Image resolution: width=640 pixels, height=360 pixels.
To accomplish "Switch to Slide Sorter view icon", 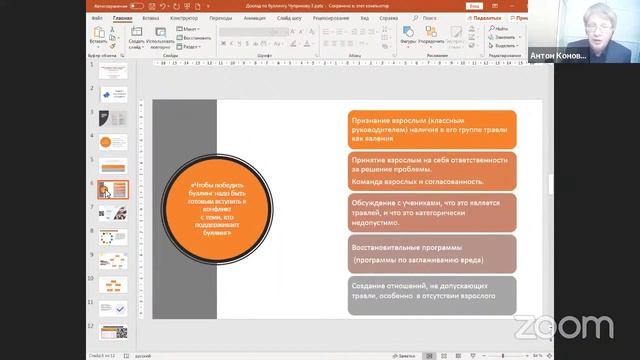I will pyautogui.click(x=444, y=356).
